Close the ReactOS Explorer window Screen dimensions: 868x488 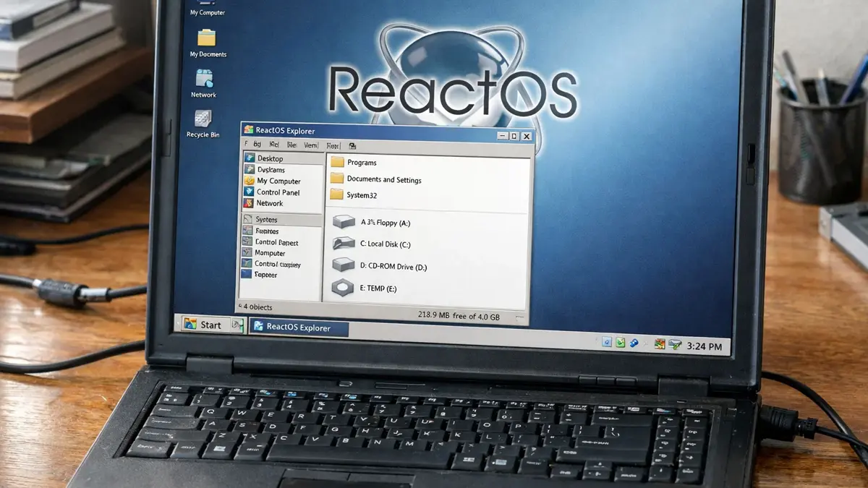(x=527, y=136)
